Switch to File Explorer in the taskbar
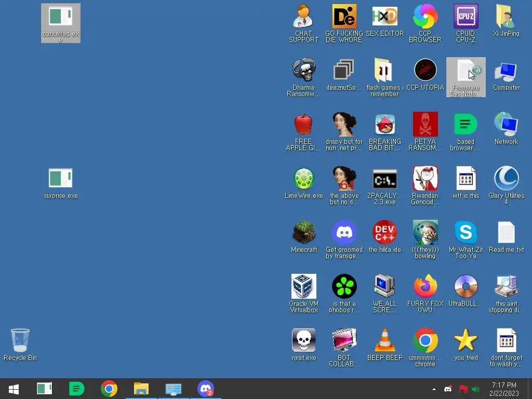 tap(141, 389)
